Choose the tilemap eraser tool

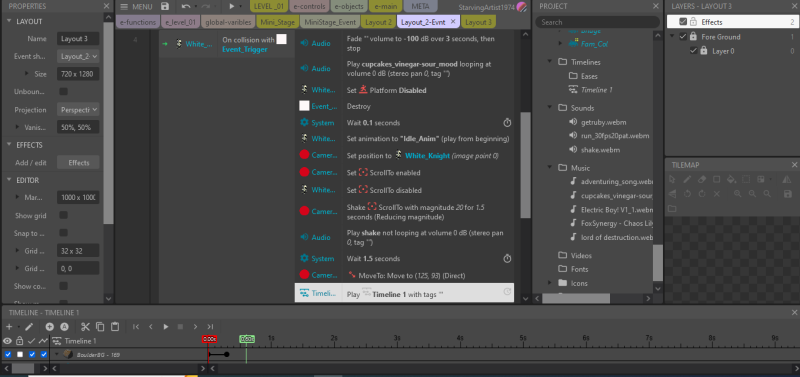[702, 179]
